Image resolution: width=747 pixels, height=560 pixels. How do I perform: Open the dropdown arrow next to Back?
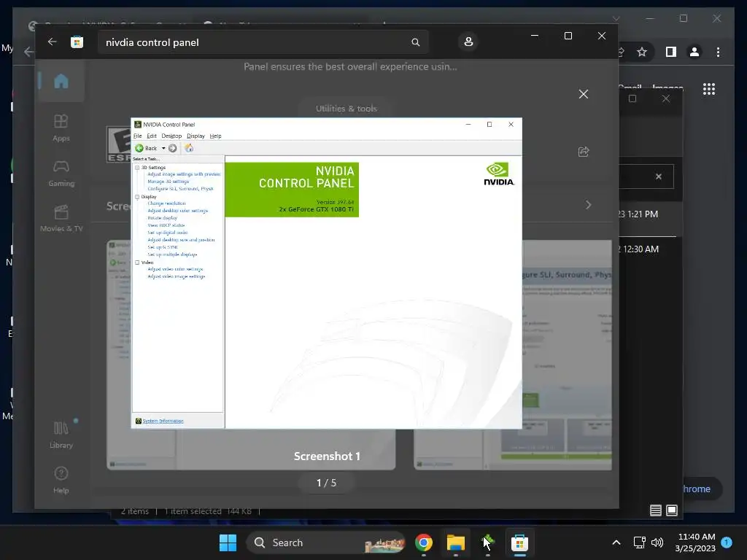tap(163, 148)
